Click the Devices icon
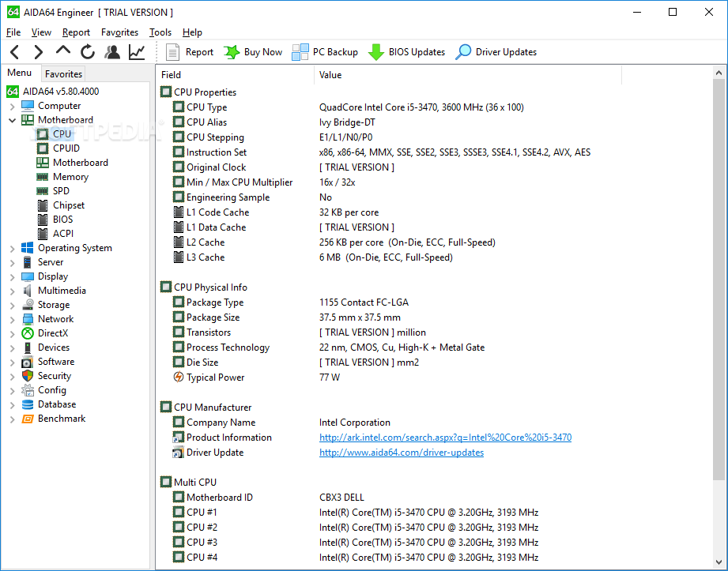 28,347
